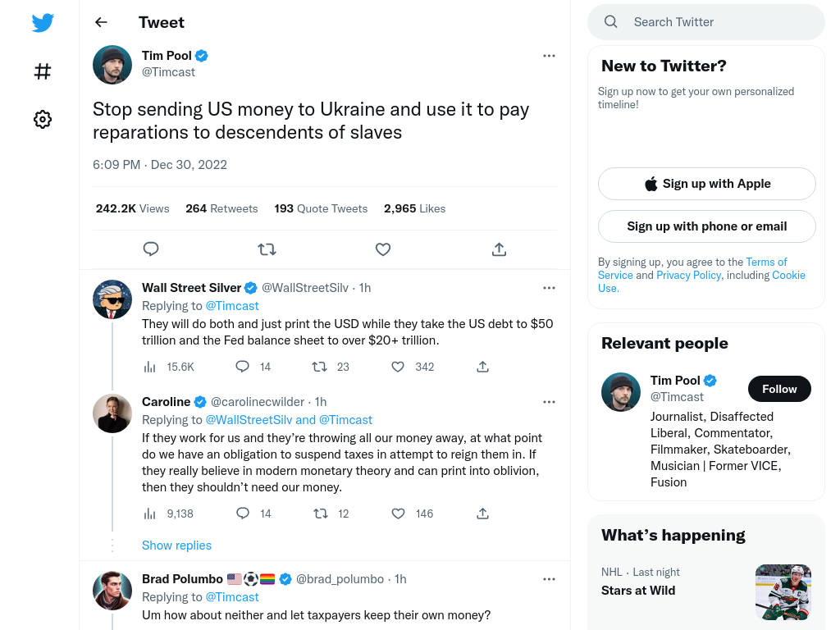Screen dimensions: 840x630
Task: Open the Privacy Policy link
Action: coord(688,275)
